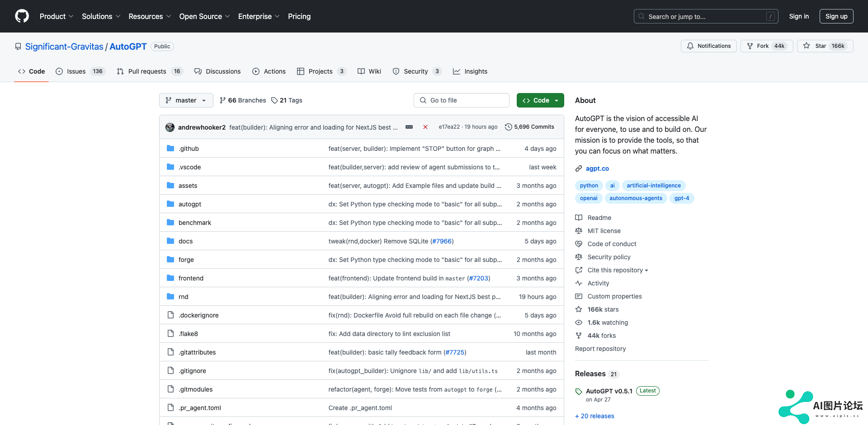Open the Wiki tab

(369, 71)
